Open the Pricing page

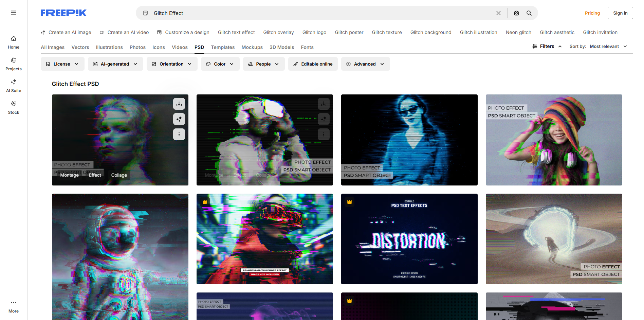(x=592, y=13)
